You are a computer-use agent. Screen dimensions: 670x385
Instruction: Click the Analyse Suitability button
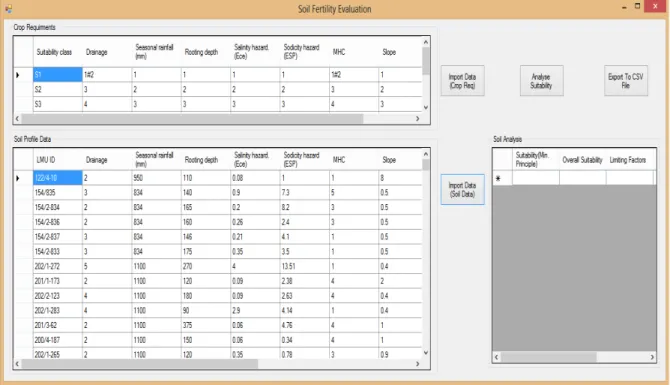(541, 81)
